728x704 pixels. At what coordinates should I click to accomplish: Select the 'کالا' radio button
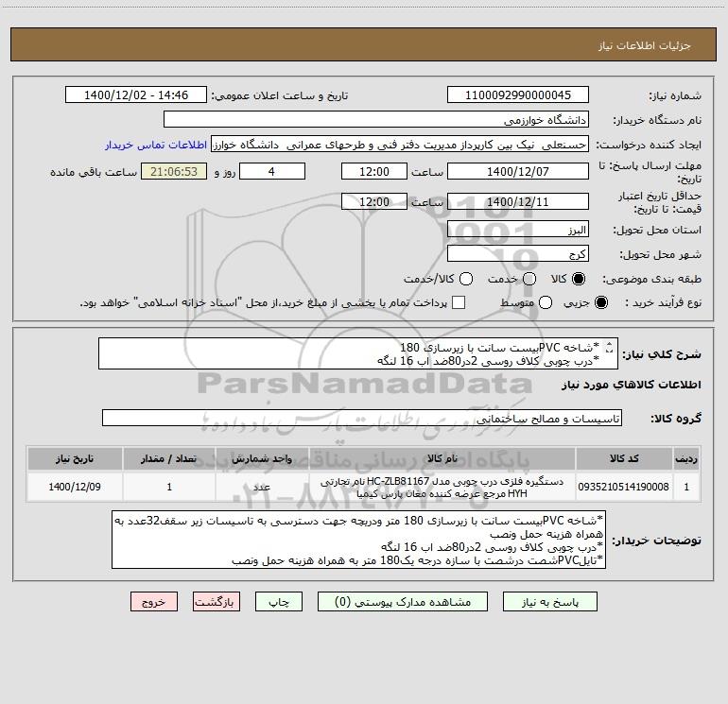pyautogui.click(x=579, y=279)
